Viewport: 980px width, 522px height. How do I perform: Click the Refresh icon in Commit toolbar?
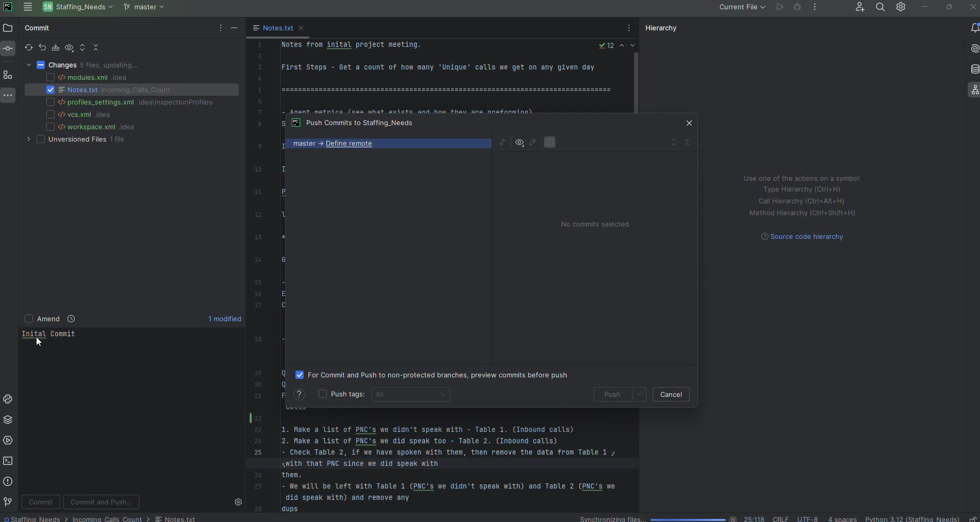click(x=29, y=48)
